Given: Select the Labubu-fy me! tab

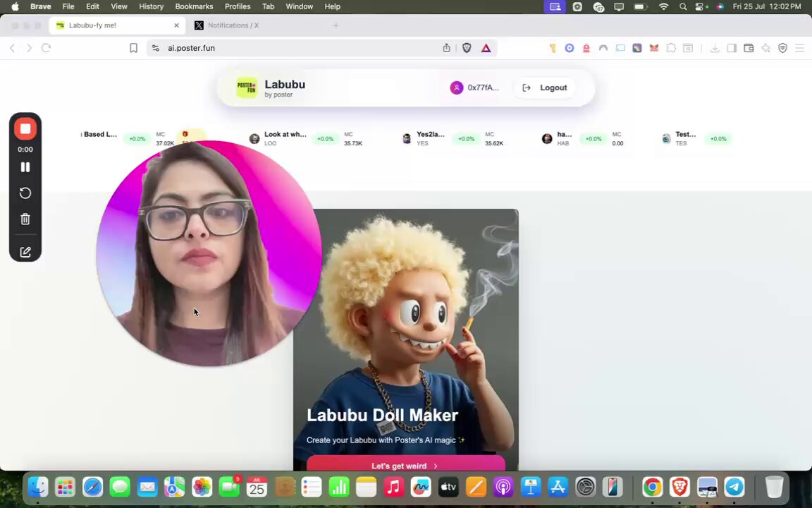Looking at the screenshot, I should pos(116,25).
